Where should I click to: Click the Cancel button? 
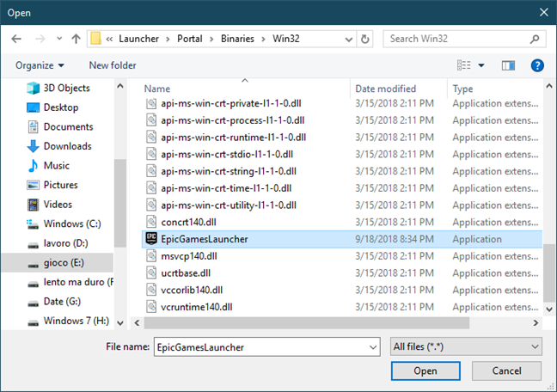click(x=506, y=371)
